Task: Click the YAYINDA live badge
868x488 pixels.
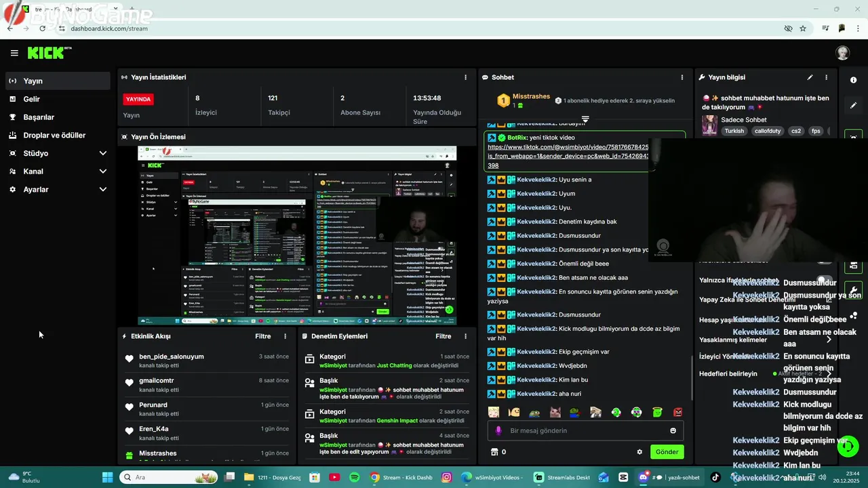Action: pyautogui.click(x=138, y=99)
